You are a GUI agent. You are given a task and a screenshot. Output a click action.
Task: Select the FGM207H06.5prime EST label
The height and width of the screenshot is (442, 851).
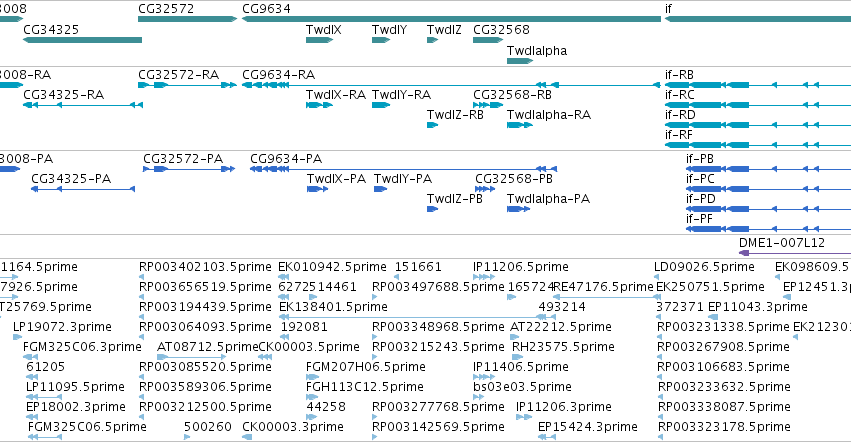[366, 367]
